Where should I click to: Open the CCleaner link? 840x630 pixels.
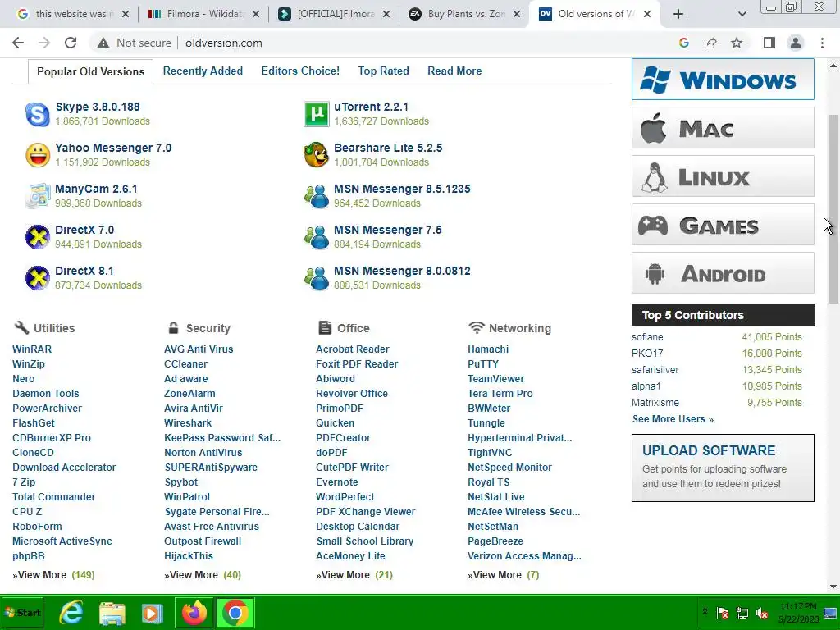[185, 363]
